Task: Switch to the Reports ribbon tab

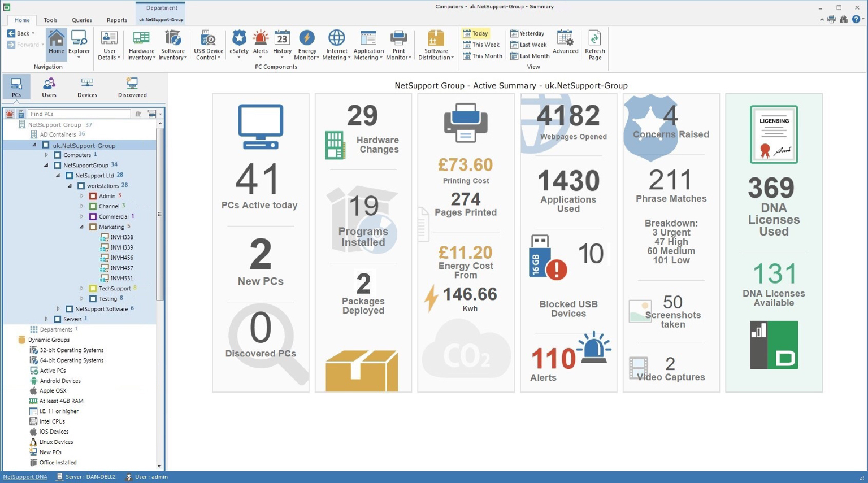Action: coord(117,20)
